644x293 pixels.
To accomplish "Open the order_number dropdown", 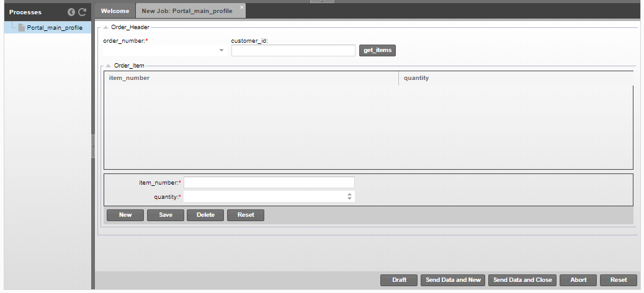I will click(x=221, y=50).
